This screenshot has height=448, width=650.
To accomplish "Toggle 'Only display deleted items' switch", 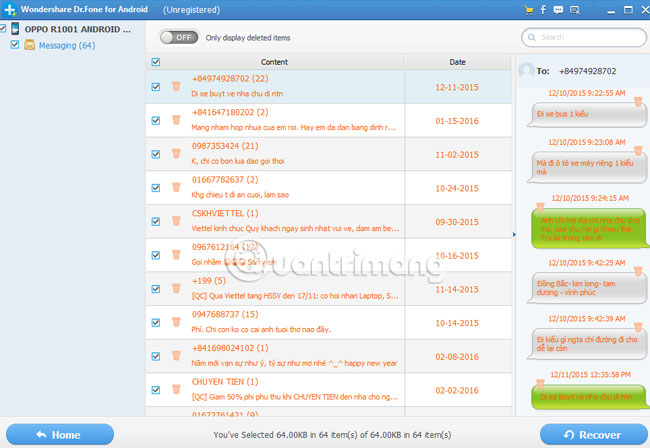I will 179,38.
